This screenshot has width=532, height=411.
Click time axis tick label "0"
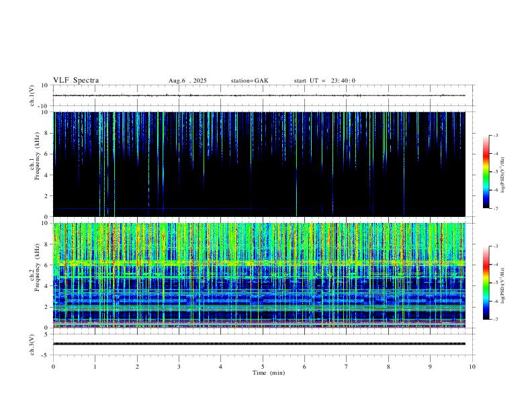click(x=53, y=367)
